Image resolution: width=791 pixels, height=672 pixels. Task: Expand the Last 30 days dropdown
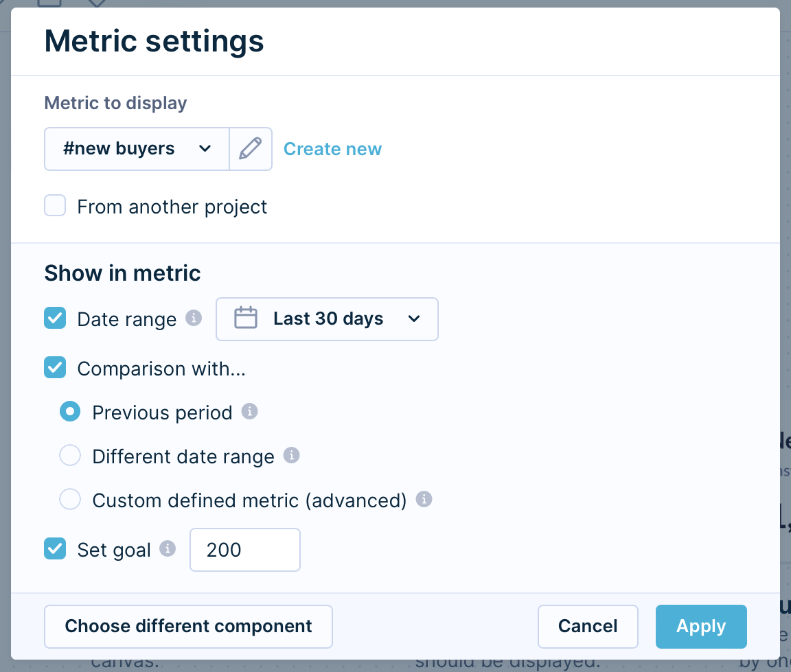[328, 319]
